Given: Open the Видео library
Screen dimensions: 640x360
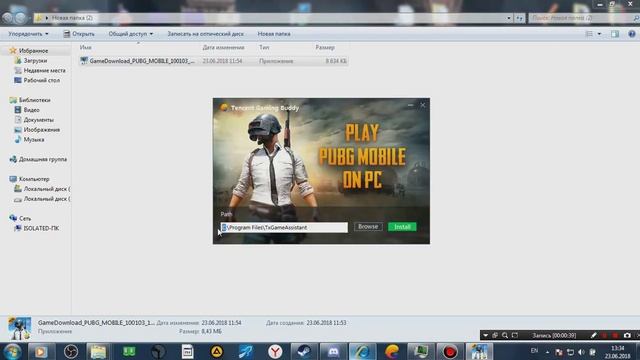Looking at the screenshot, I should (x=27, y=110).
